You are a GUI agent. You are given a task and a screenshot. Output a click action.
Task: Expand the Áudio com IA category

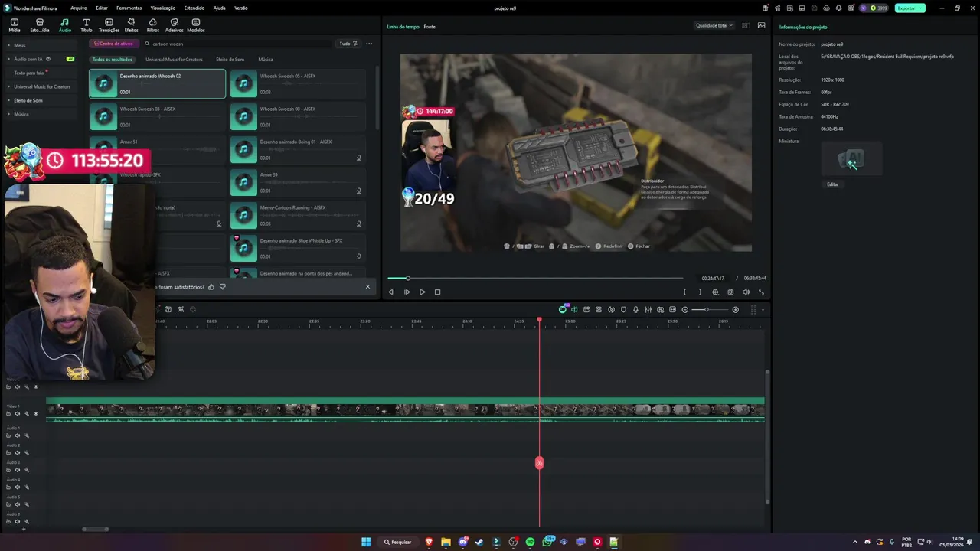(9, 59)
